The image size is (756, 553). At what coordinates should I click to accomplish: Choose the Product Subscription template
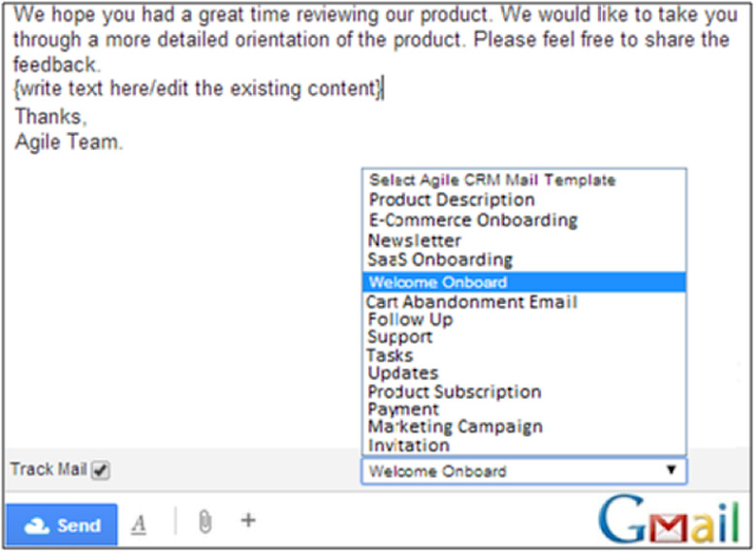[454, 391]
